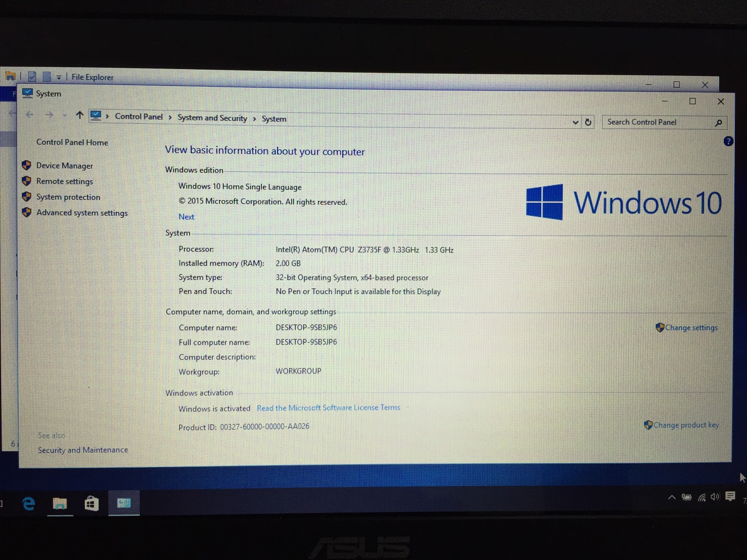Click the Advanced system settings shield icon

[27, 212]
